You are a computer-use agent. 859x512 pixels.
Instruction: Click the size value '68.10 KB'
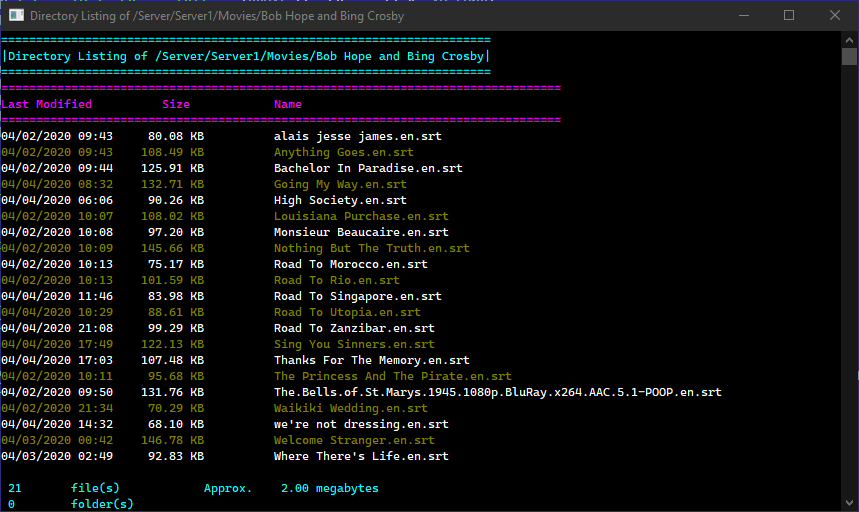176,424
